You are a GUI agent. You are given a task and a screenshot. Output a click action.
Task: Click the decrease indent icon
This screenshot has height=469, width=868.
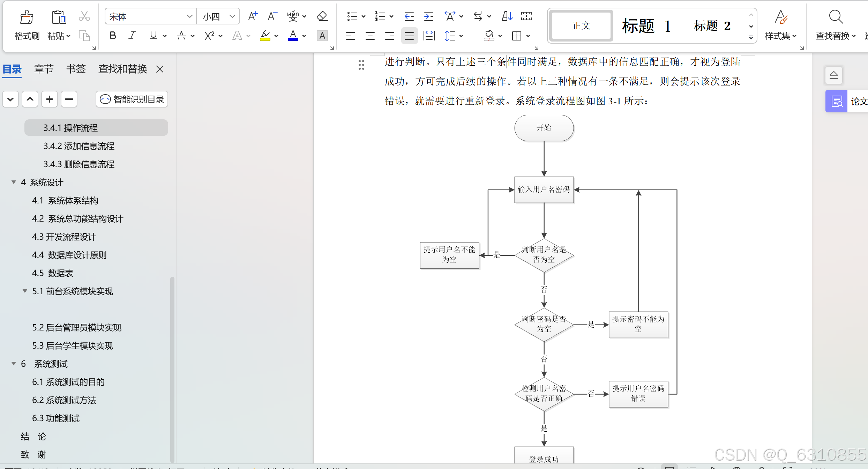[409, 16]
